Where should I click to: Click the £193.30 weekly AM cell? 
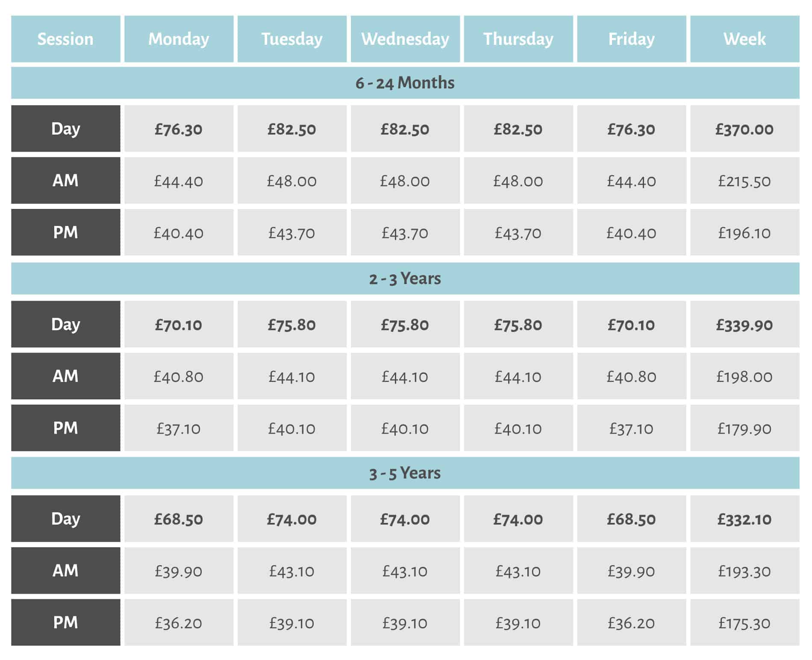tap(744, 571)
